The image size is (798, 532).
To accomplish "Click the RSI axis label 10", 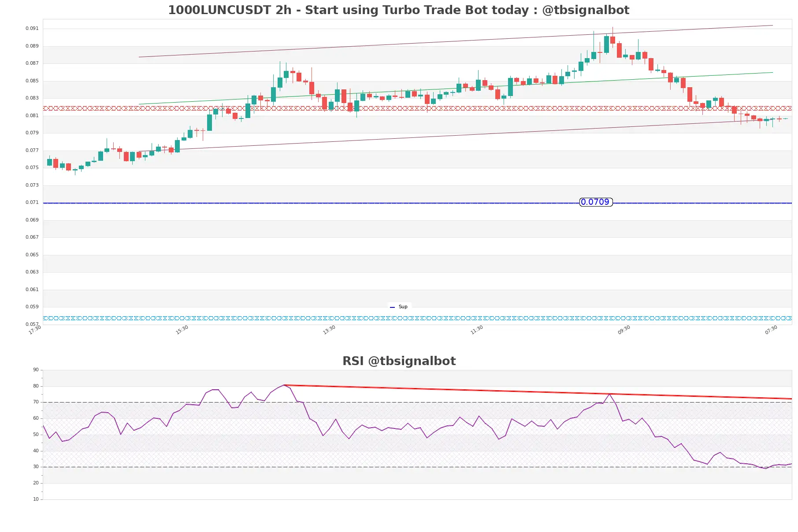I will click(x=36, y=499).
